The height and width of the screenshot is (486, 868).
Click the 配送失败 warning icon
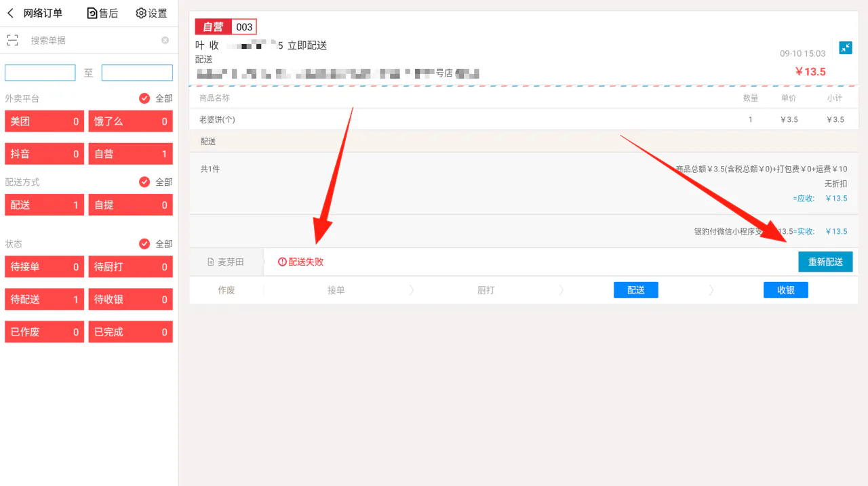point(282,262)
